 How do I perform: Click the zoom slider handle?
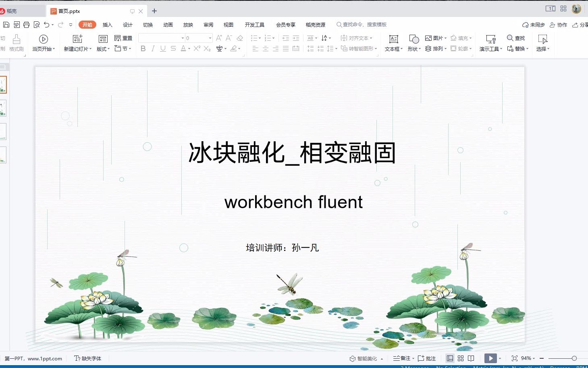[x=574, y=358]
